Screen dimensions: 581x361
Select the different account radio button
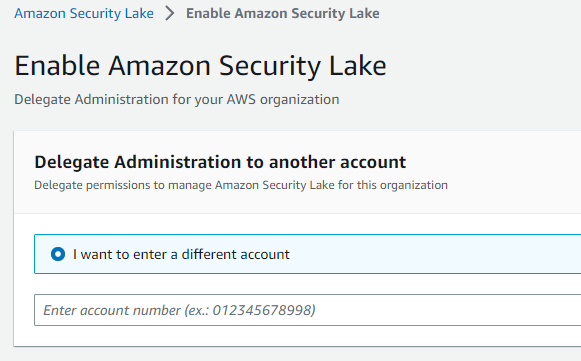[x=58, y=254]
